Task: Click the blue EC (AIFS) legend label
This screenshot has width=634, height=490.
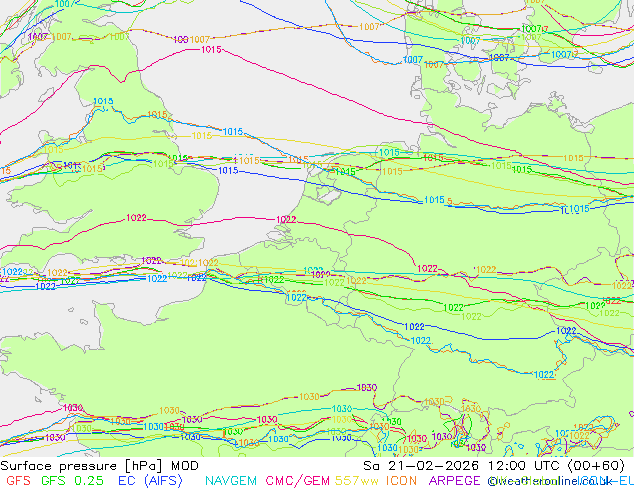Action: [150, 481]
